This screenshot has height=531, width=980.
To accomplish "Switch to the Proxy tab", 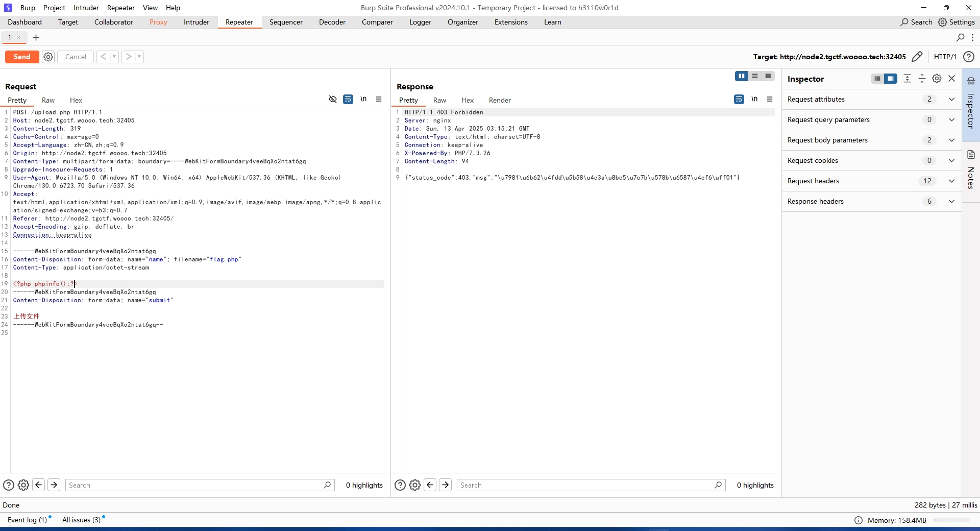I will pos(158,22).
